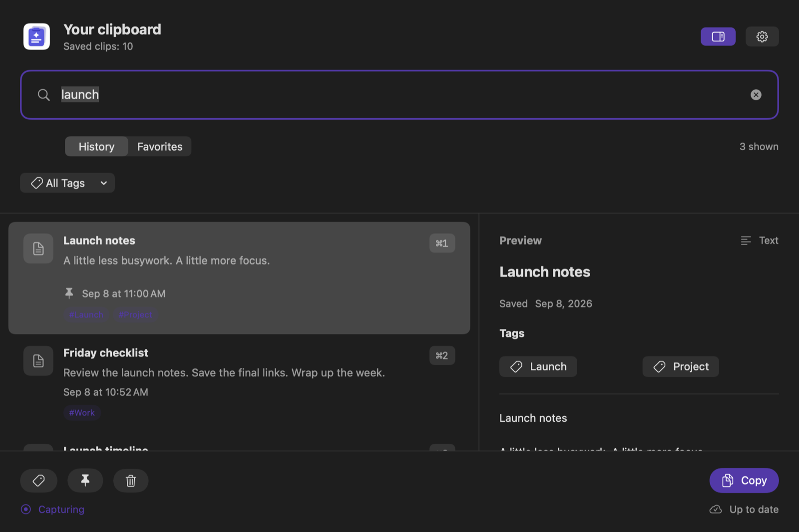Open settings with the gear icon
Image resolution: width=799 pixels, height=532 pixels.
pos(762,36)
